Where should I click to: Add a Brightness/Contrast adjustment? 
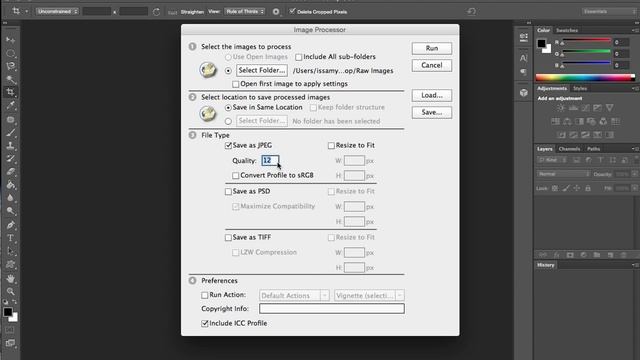[x=561, y=108]
